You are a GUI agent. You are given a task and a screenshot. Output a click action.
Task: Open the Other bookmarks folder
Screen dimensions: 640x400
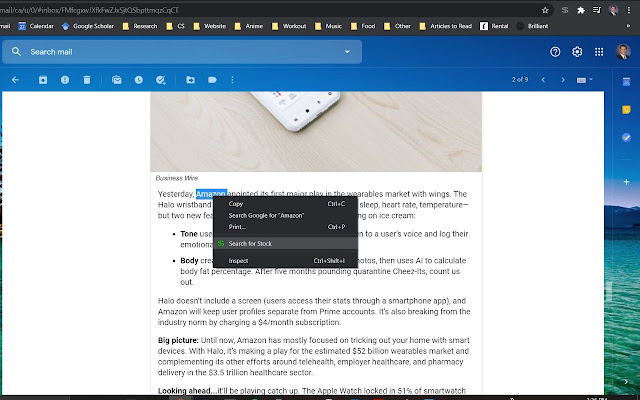pyautogui.click(x=397, y=26)
